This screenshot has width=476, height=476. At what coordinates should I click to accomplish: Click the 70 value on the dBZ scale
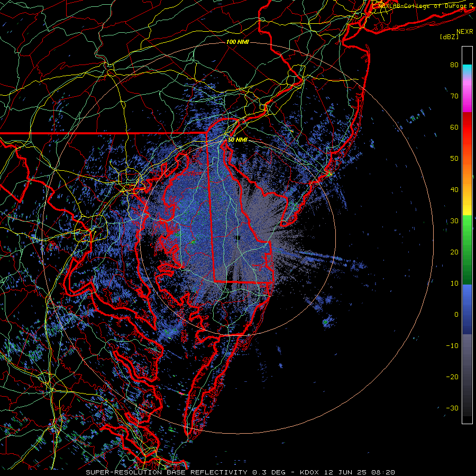[x=454, y=96]
